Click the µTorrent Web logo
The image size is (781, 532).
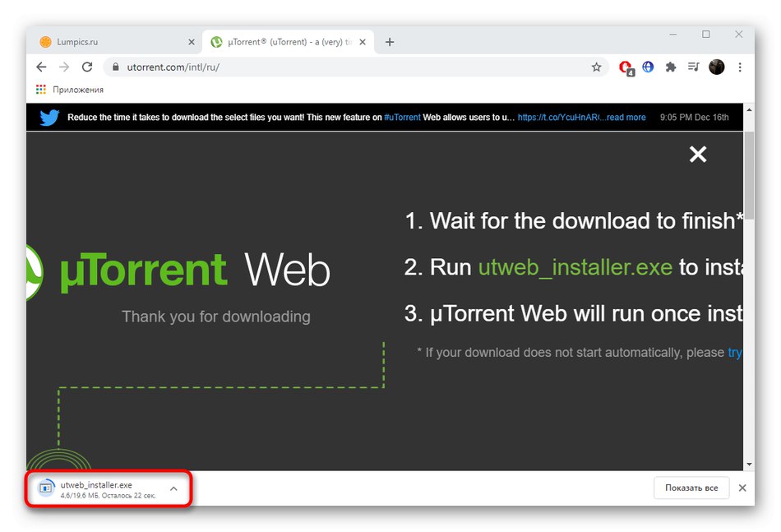point(179,271)
